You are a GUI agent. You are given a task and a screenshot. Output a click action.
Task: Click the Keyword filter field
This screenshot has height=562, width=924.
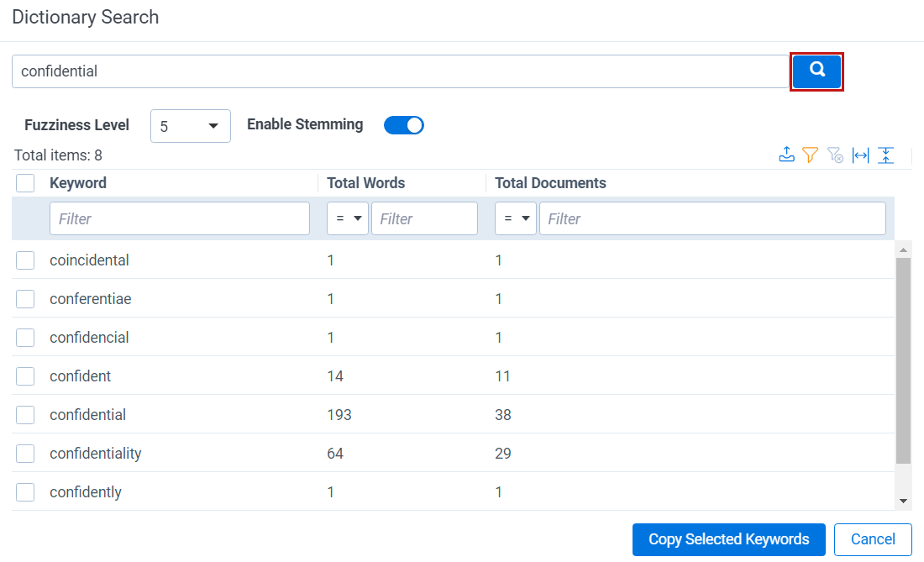click(180, 218)
